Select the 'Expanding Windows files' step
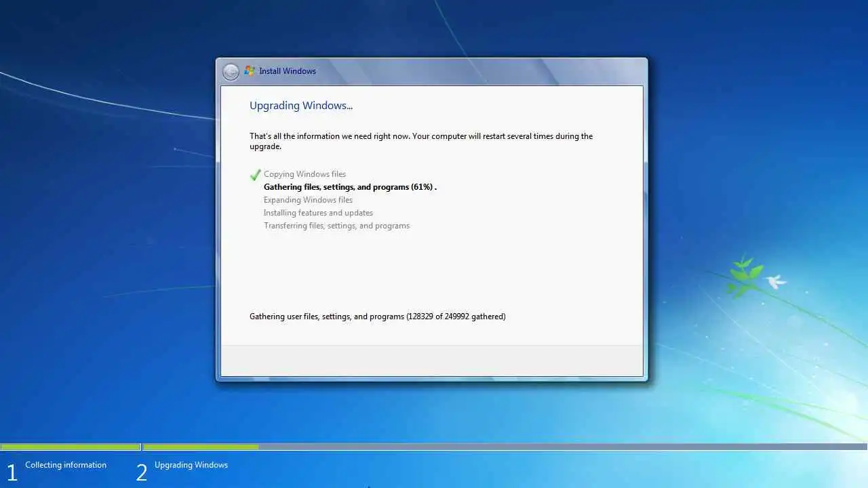 point(308,200)
